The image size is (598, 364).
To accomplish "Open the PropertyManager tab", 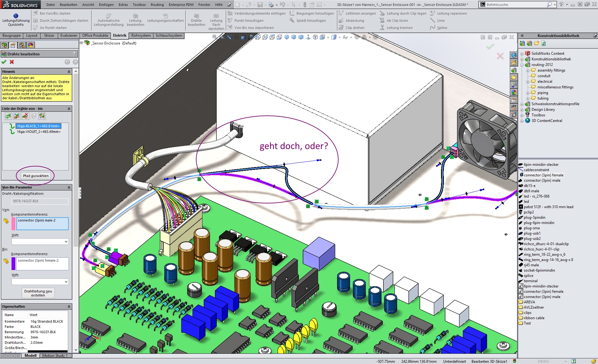I will click(x=13, y=45).
